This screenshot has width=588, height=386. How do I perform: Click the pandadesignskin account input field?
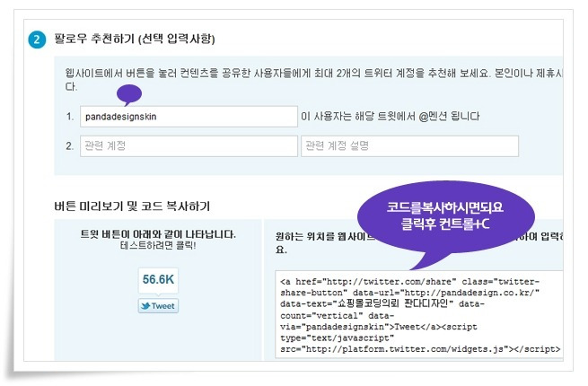click(189, 117)
